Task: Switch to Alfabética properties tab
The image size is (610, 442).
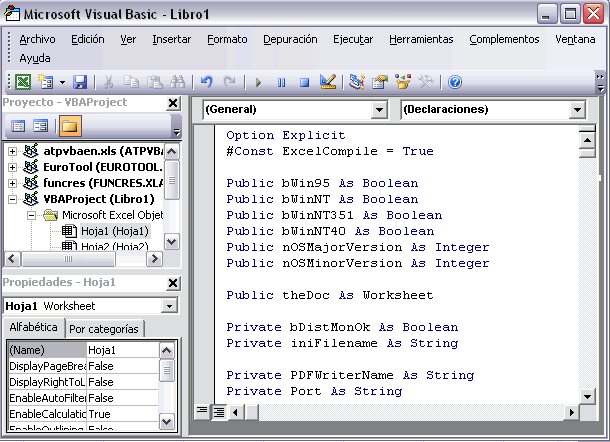Action: point(33,327)
